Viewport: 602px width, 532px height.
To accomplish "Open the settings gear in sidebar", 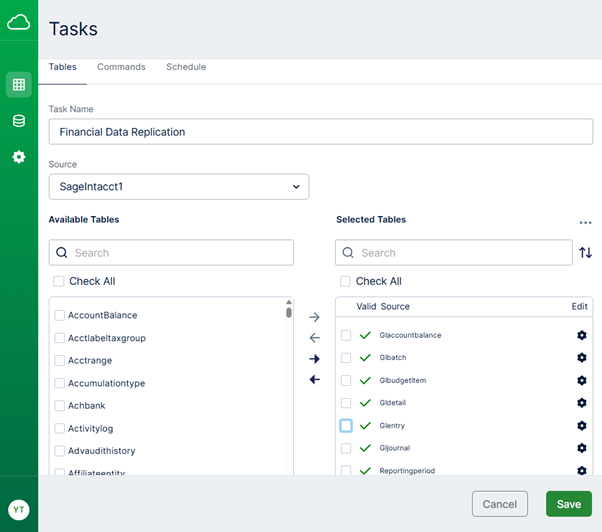I will [19, 157].
